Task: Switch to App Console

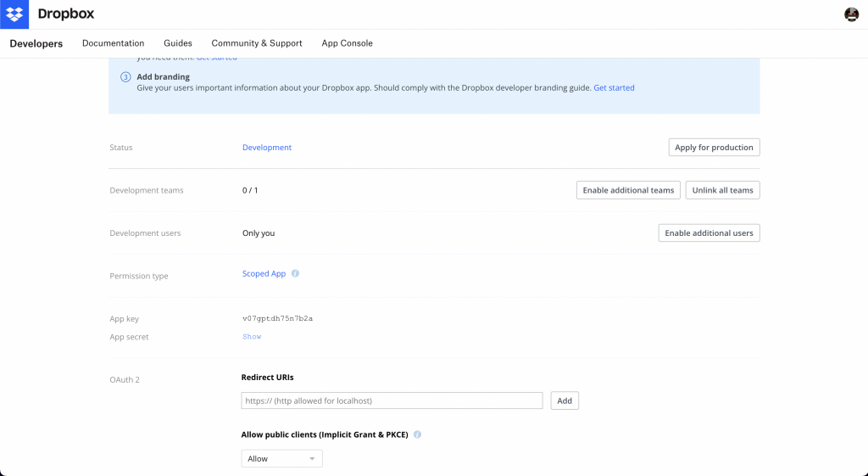Action: point(347,43)
